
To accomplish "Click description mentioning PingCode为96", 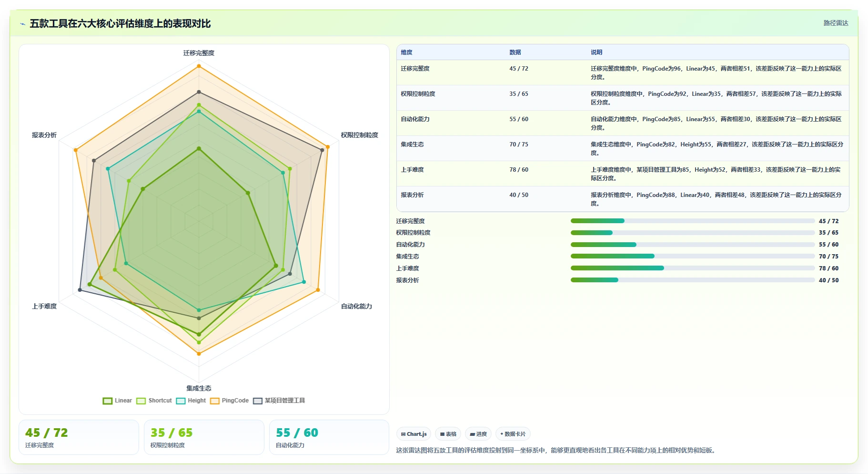I will [x=717, y=72].
